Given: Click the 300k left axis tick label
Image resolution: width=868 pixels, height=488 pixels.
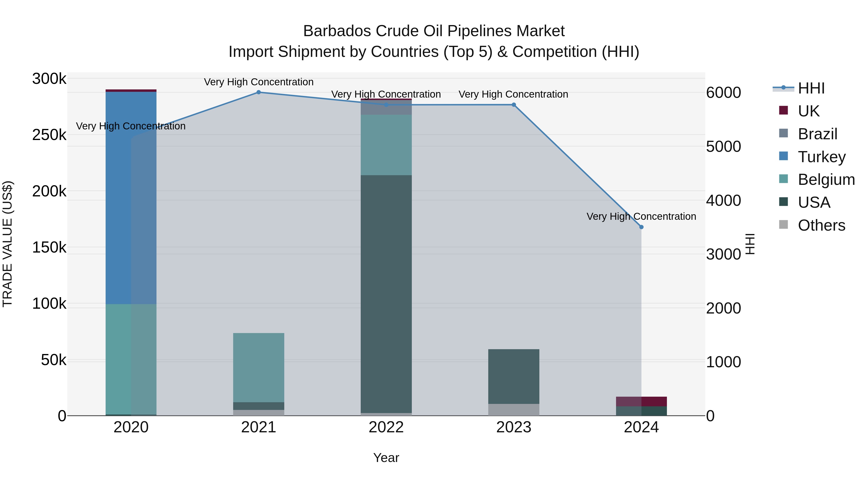Looking at the screenshot, I should click(49, 79).
